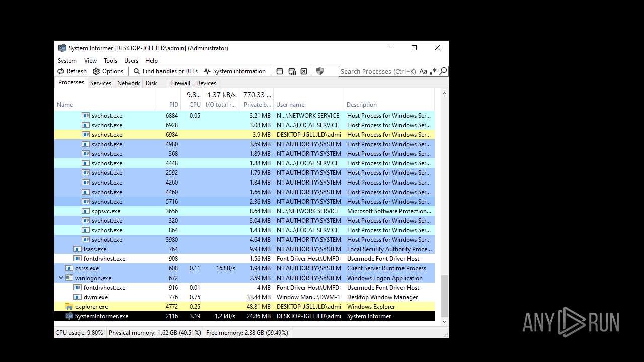644x362 pixels.
Task: Switch to the Devices tab
Action: [x=206, y=83]
